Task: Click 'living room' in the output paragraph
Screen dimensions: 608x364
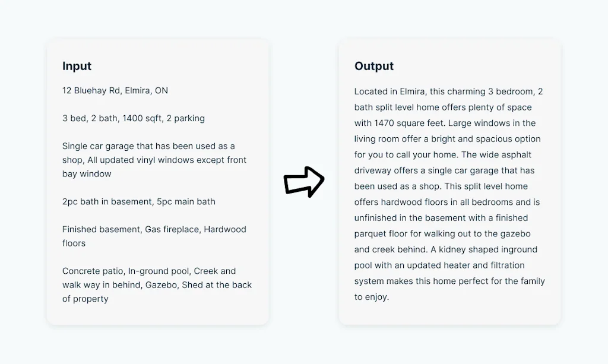Action: [378, 139]
